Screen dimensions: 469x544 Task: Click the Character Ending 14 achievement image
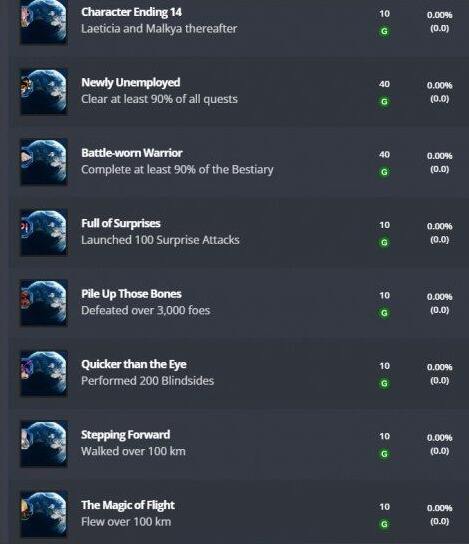[x=44, y=22]
